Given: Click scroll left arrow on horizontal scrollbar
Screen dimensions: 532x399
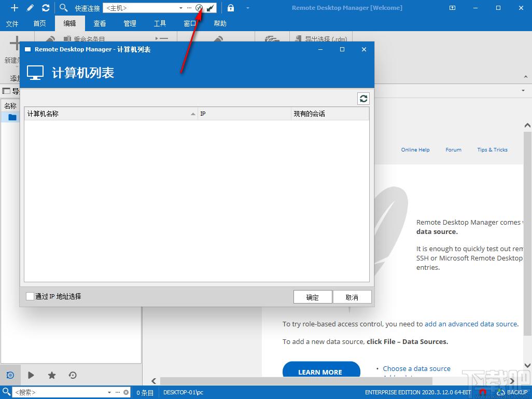Looking at the screenshot, I should (153, 381).
